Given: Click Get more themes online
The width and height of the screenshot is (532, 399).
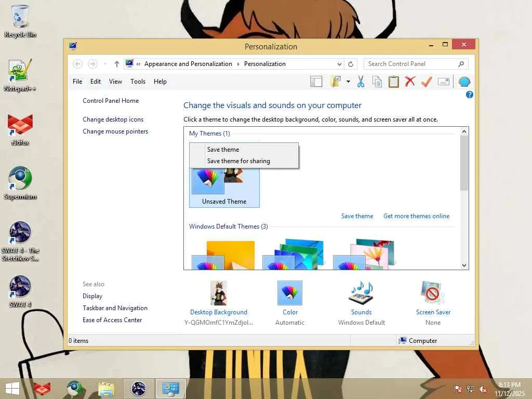Looking at the screenshot, I should click(x=416, y=216).
